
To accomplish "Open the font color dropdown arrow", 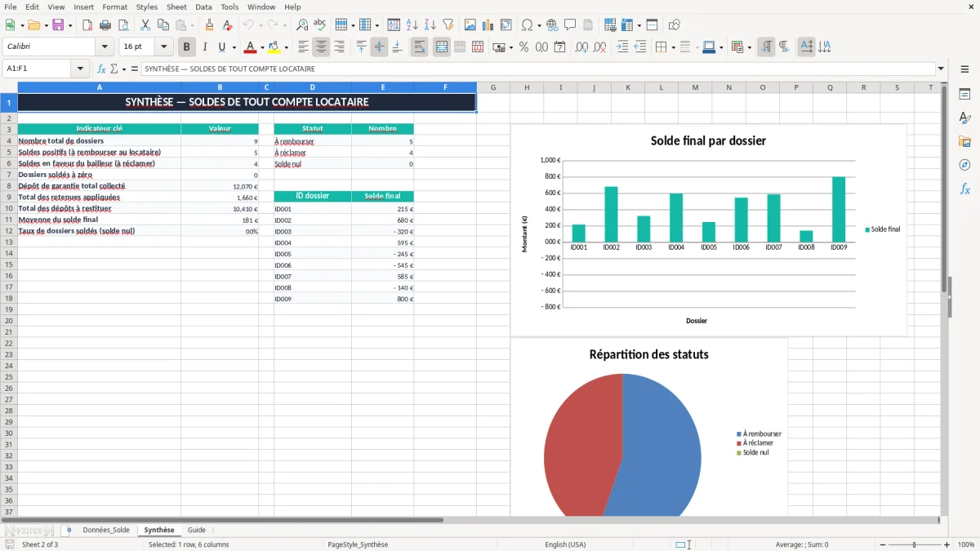I will pyautogui.click(x=262, y=47).
